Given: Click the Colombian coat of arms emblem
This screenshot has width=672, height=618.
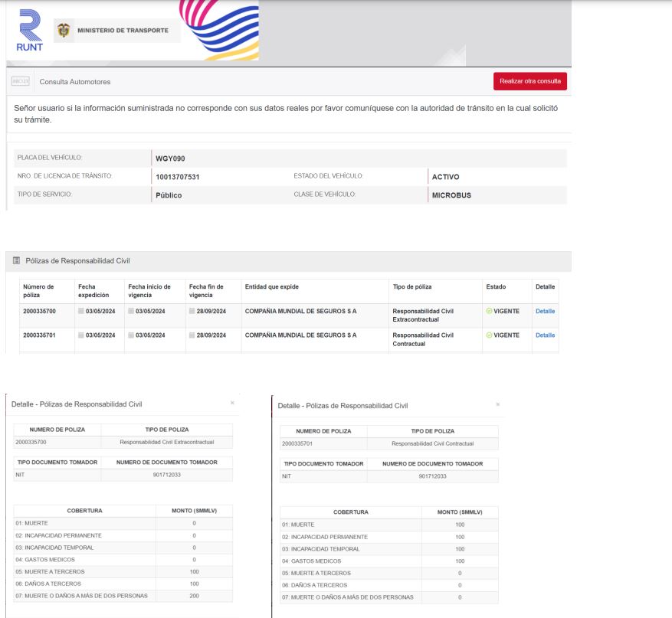Looking at the screenshot, I should (64, 31).
